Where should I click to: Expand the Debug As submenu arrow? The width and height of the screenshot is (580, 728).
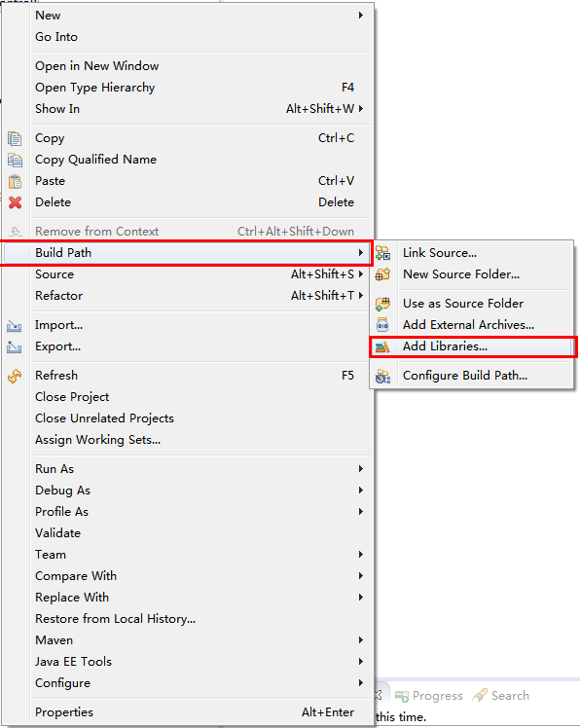coord(361,491)
